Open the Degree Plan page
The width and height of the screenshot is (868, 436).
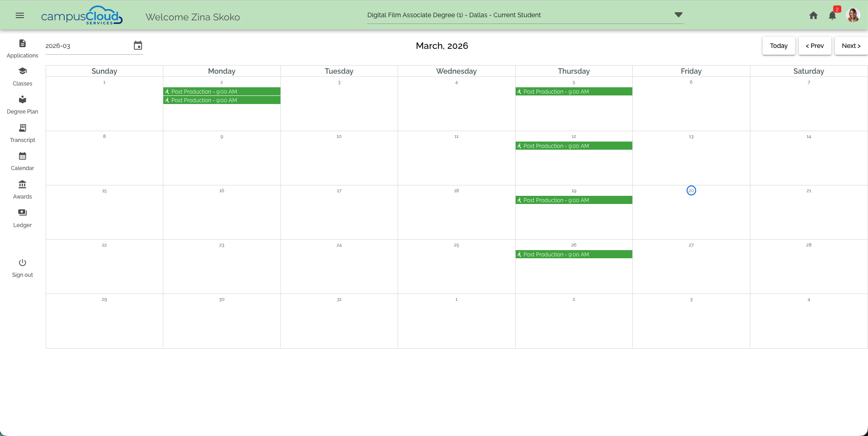[x=22, y=104]
